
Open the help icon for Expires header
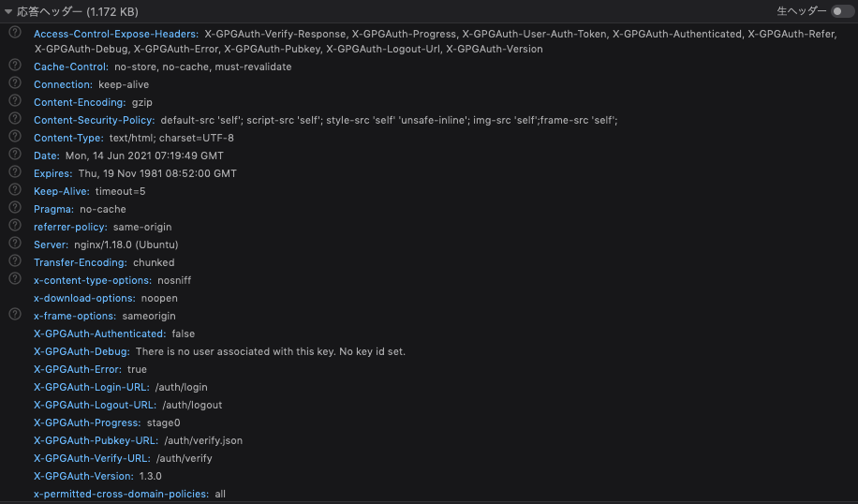(x=15, y=171)
